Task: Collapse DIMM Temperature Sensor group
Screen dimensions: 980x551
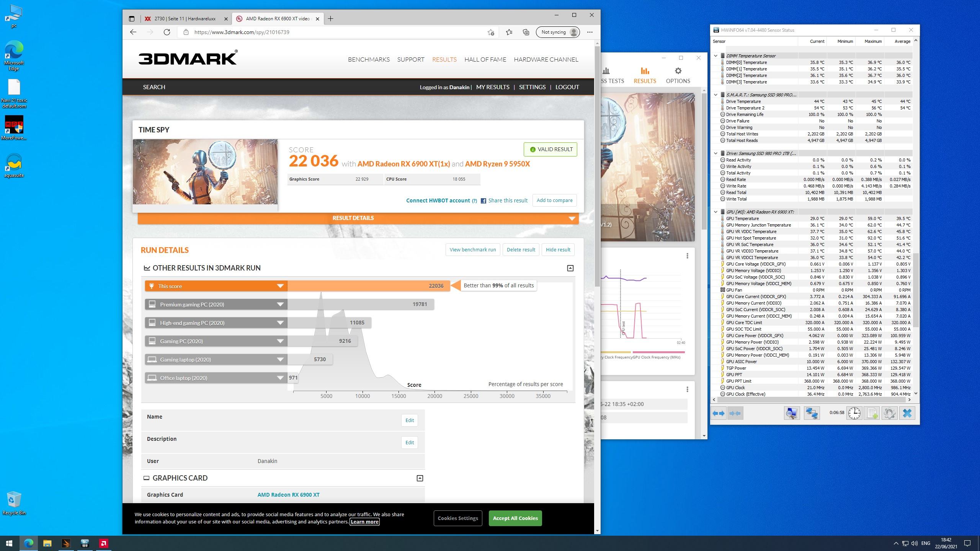Action: [x=715, y=56]
